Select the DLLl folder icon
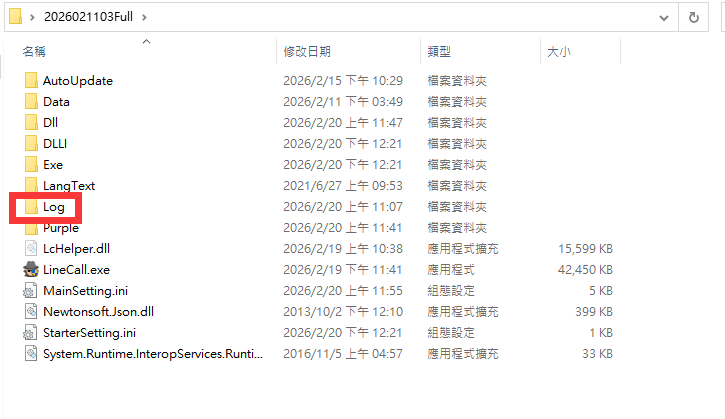 (31, 143)
